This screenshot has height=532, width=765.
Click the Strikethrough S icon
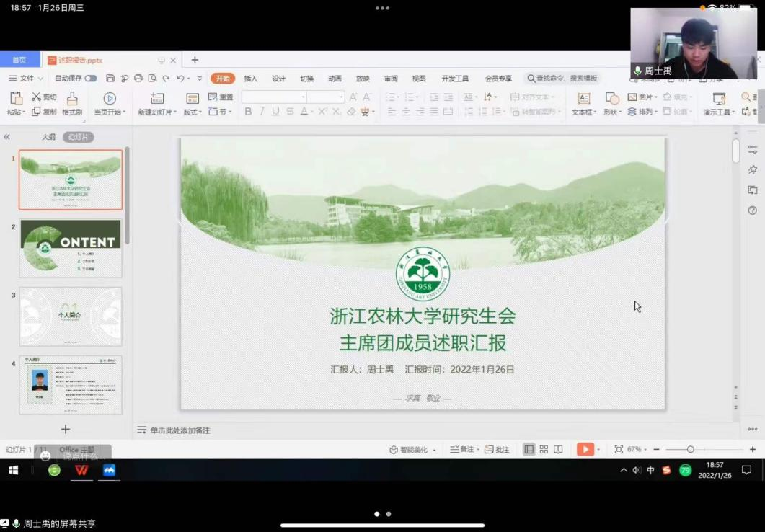pos(290,112)
